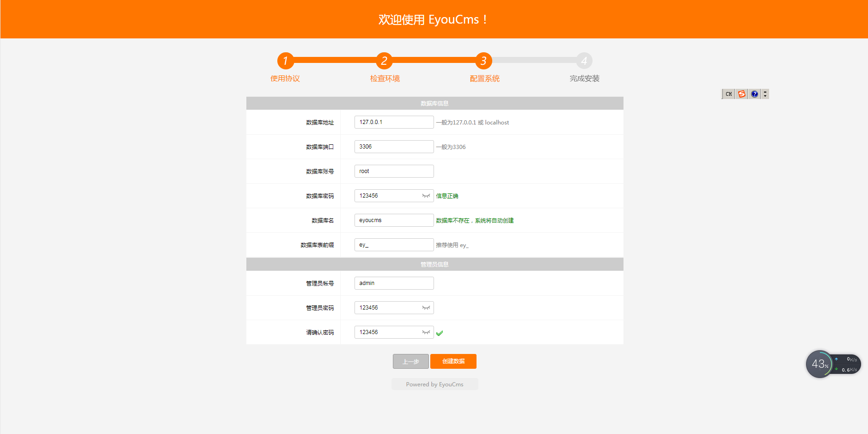The image size is (868, 434).
Task: Show the 管理员密码 password text
Action: (426, 308)
